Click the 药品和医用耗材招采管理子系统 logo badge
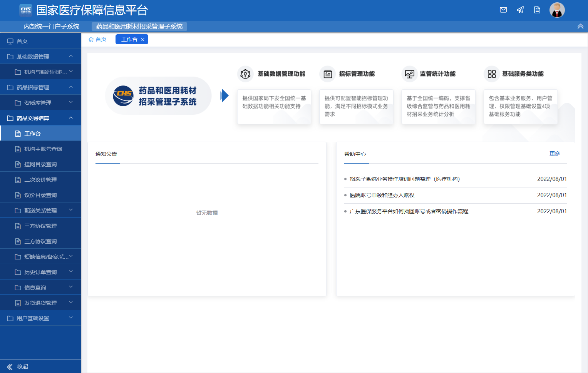 [158, 96]
